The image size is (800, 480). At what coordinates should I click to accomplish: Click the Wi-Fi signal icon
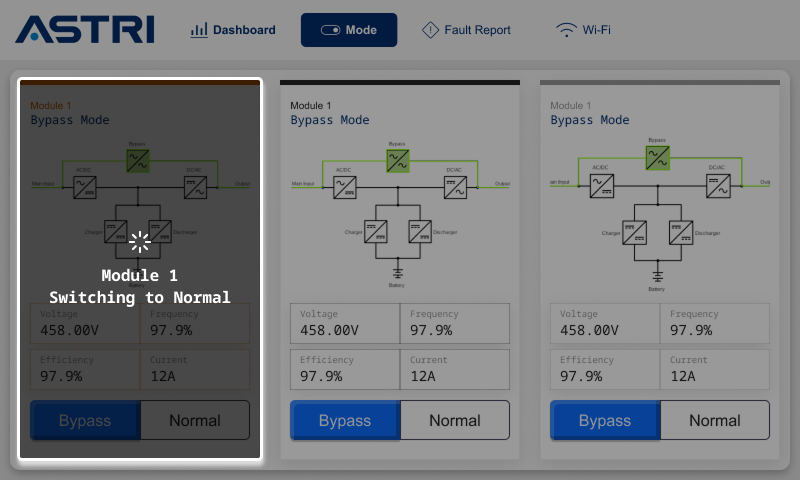pos(567,30)
